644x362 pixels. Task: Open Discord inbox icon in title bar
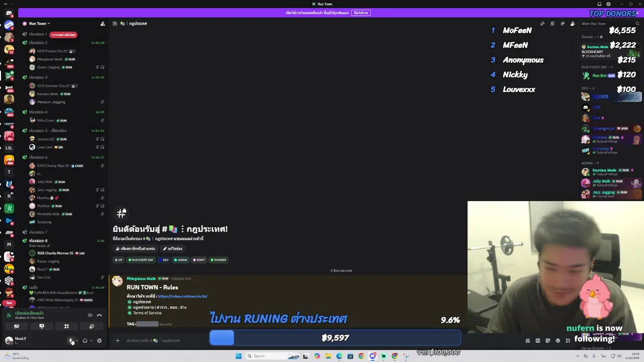tap(599, 4)
